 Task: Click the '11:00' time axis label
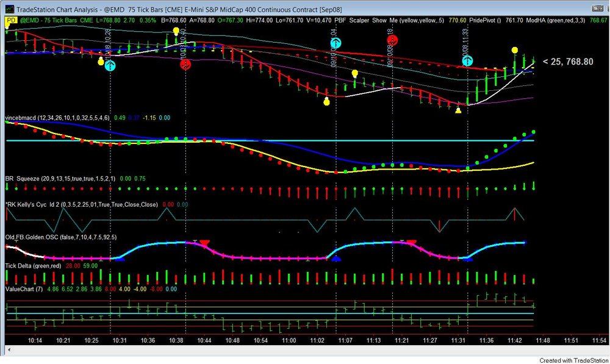[289, 341]
